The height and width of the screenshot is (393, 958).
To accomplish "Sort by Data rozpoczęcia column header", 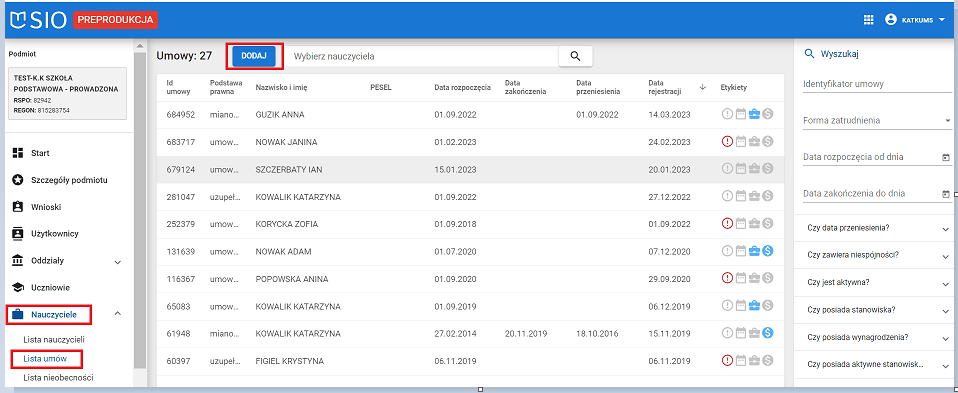I will tap(463, 87).
